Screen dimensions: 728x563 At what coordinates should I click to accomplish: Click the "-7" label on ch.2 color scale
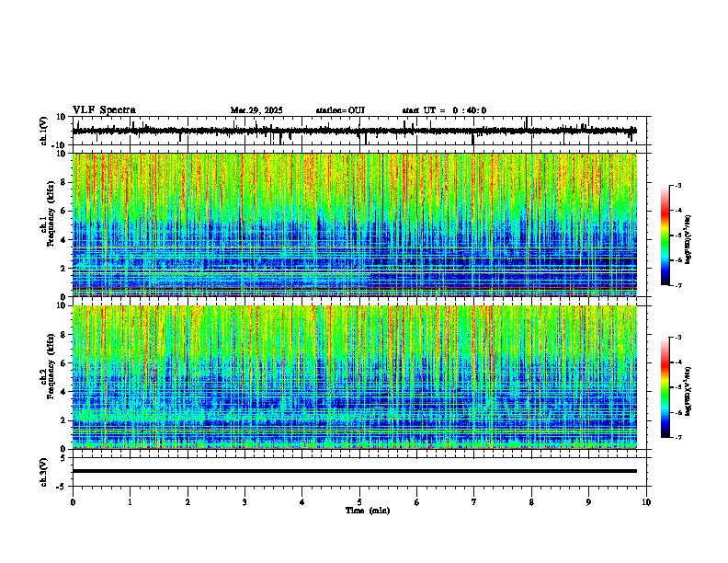click(x=678, y=437)
